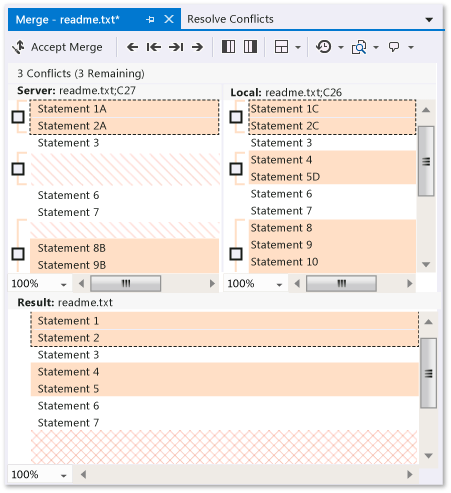Check server Statement 1A/2A conflict checkbox
Viewport: 451px width, 493px height.
pyautogui.click(x=18, y=117)
